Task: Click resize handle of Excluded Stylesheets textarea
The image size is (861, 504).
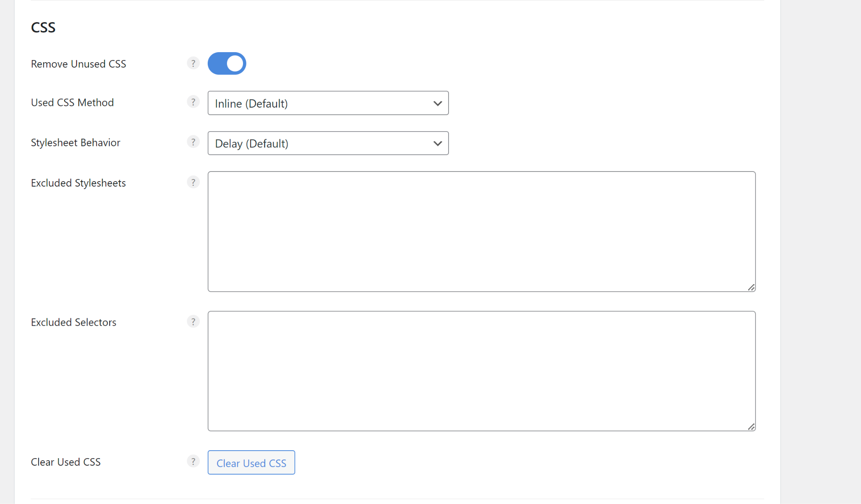Action: [751, 288]
